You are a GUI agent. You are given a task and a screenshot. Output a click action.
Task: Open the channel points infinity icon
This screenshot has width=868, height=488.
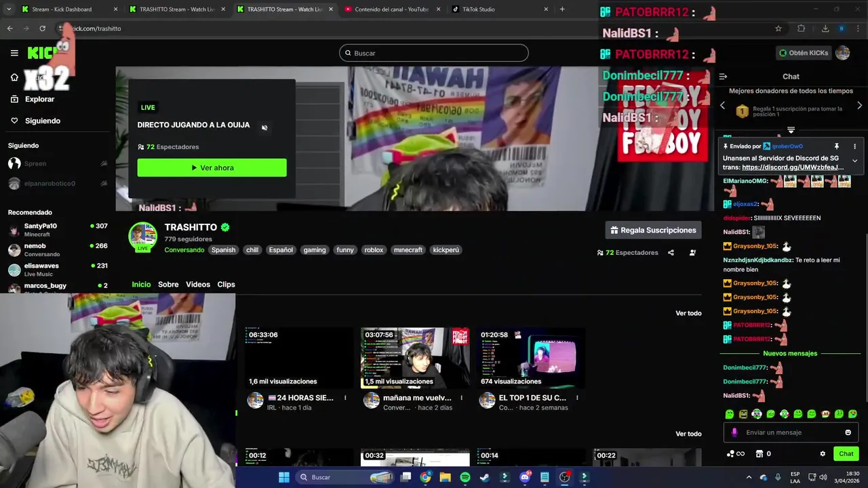coord(736,454)
